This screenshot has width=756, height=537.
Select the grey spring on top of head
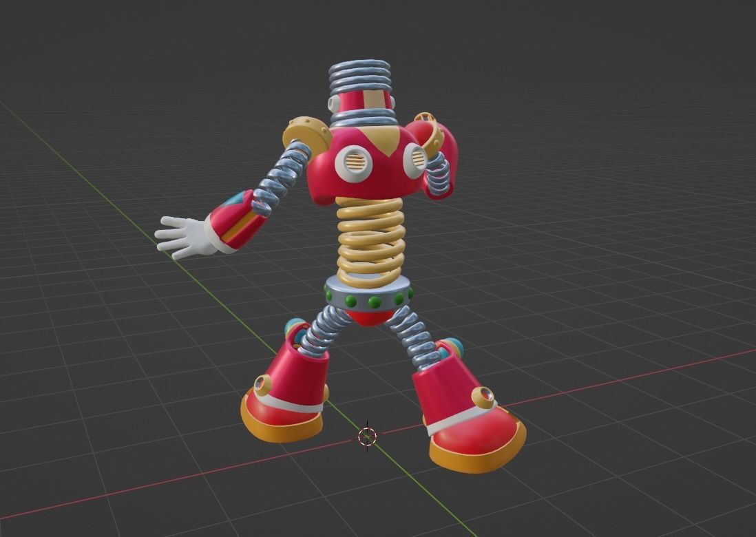click(359, 76)
